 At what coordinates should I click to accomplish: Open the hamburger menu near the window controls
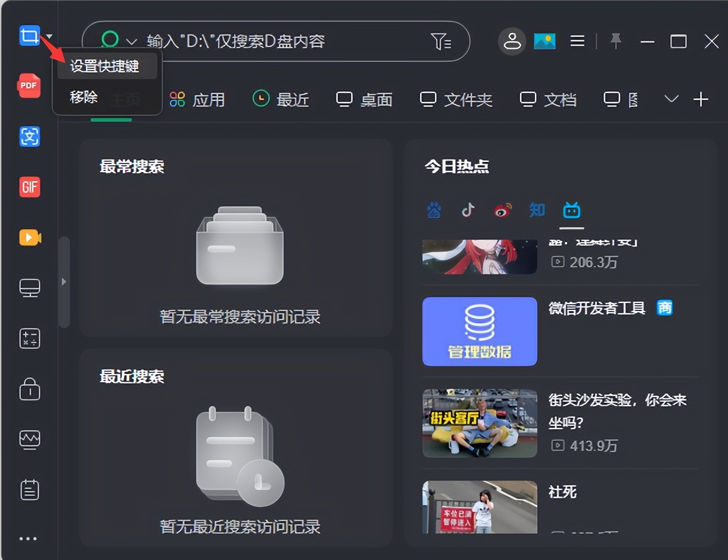(578, 41)
